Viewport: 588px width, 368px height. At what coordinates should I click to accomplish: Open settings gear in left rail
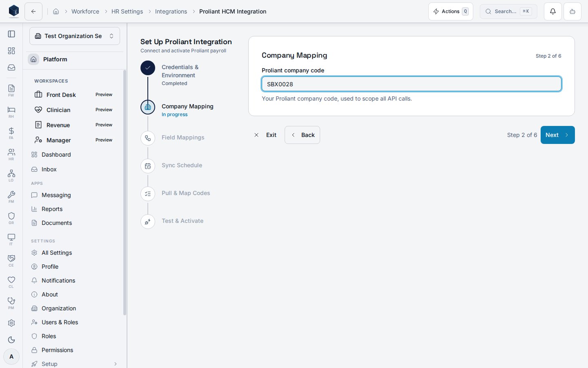tap(11, 323)
